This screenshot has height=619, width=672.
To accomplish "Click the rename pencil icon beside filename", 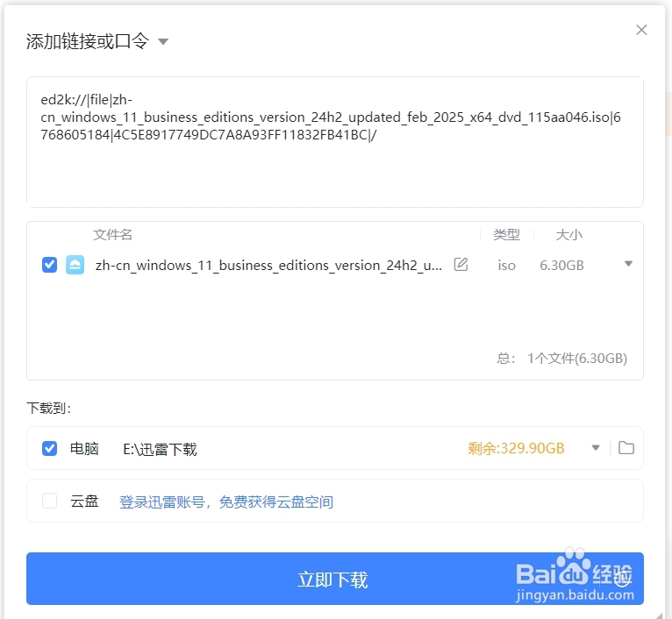I will click(461, 265).
